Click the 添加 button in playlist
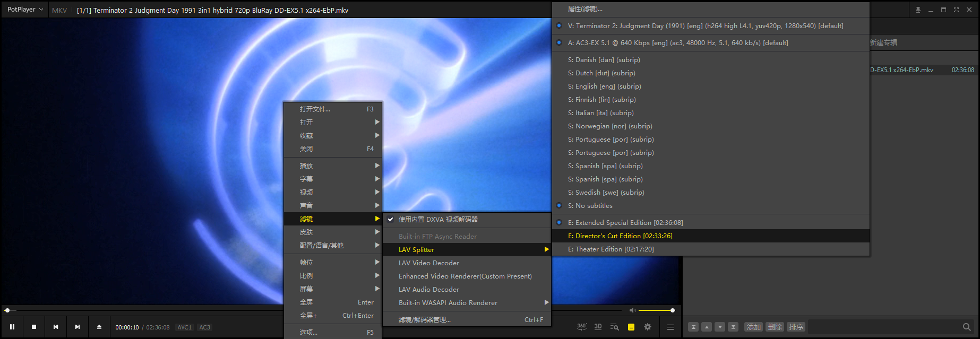This screenshot has width=980, height=339. (753, 327)
